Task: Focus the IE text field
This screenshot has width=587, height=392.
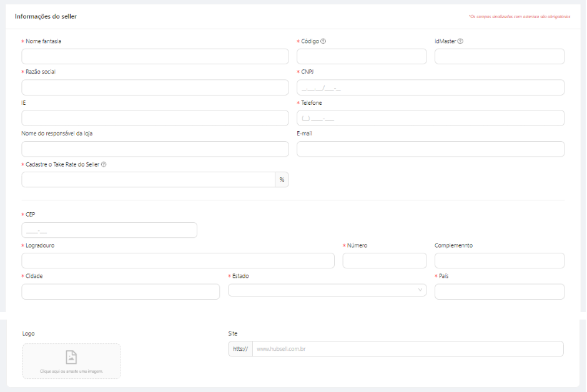Action: pos(155,118)
